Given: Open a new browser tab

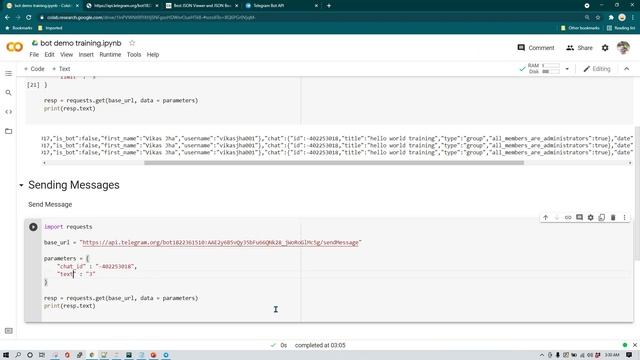Looking at the screenshot, I should (329, 6).
